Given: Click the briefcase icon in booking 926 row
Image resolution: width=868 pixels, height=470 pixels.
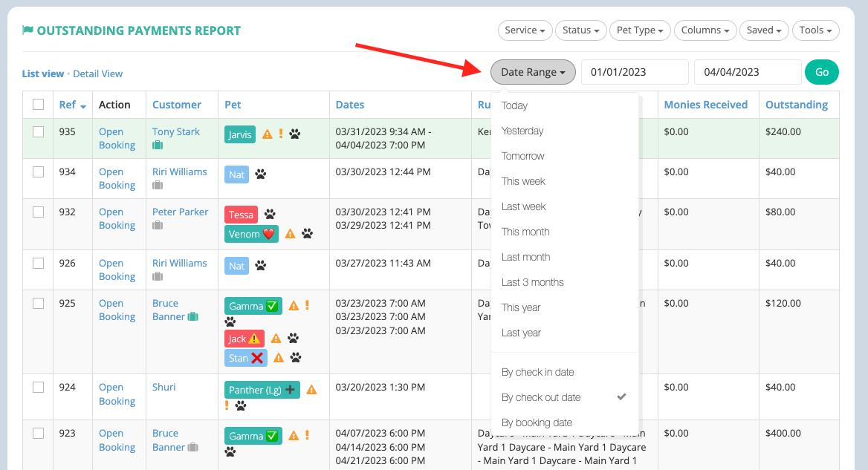Looking at the screenshot, I should [x=158, y=276].
